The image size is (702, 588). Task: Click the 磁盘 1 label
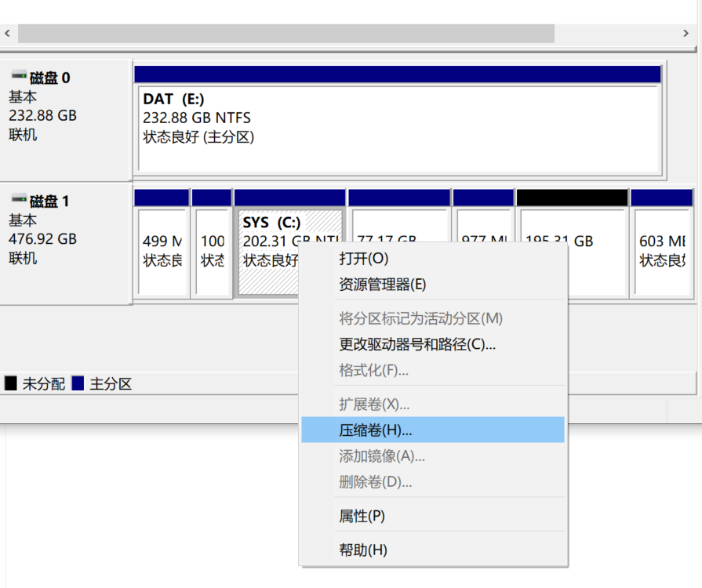(x=49, y=201)
